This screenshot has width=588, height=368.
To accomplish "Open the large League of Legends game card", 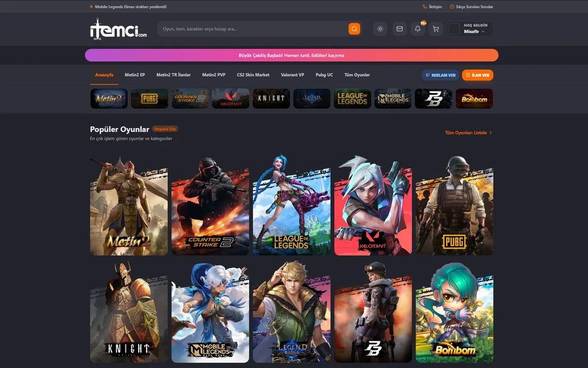I will pyautogui.click(x=292, y=205).
